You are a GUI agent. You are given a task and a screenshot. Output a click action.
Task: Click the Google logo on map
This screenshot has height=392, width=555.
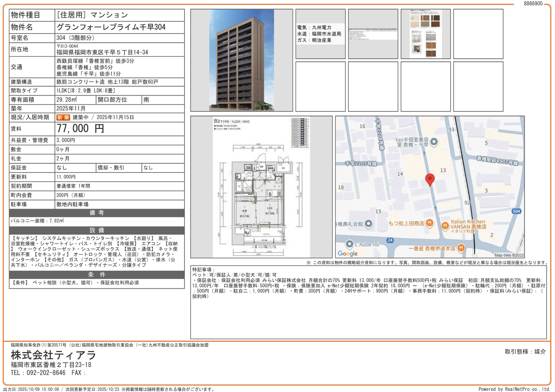click(347, 253)
